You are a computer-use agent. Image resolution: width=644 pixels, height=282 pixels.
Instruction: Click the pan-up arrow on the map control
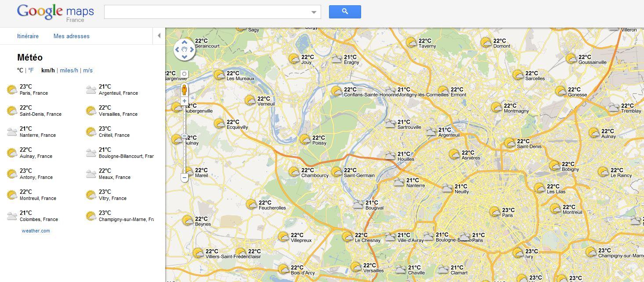coord(184,41)
